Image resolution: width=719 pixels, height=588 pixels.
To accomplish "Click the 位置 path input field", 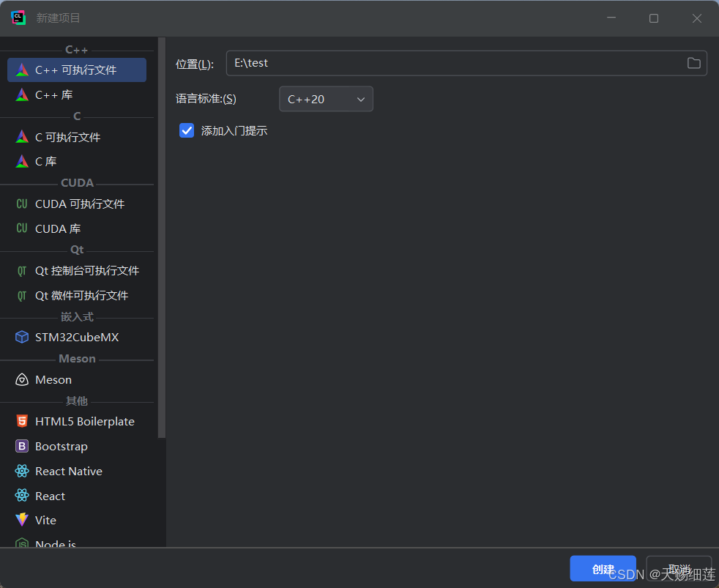I will [466, 63].
